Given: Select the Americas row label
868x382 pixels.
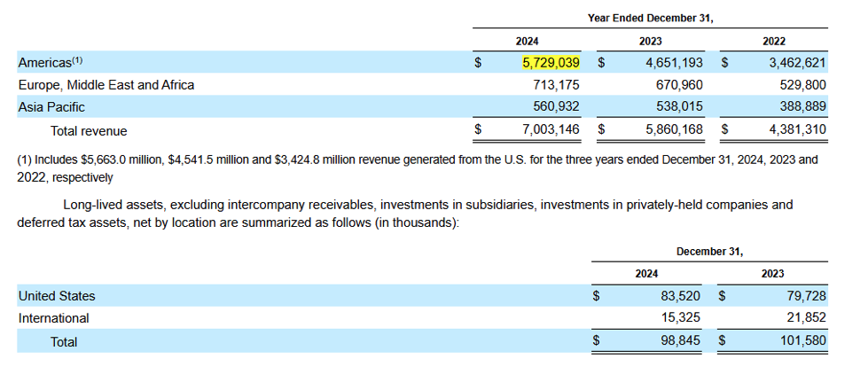Looking at the screenshot, I should tap(51, 62).
